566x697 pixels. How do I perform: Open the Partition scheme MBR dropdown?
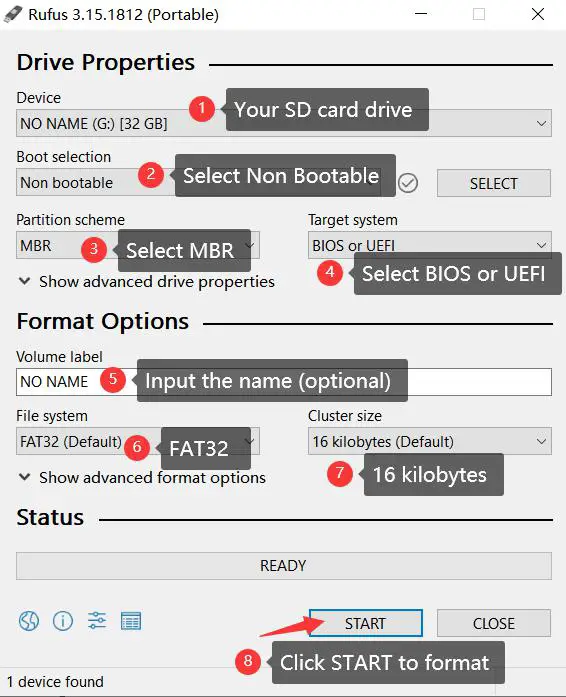point(138,245)
